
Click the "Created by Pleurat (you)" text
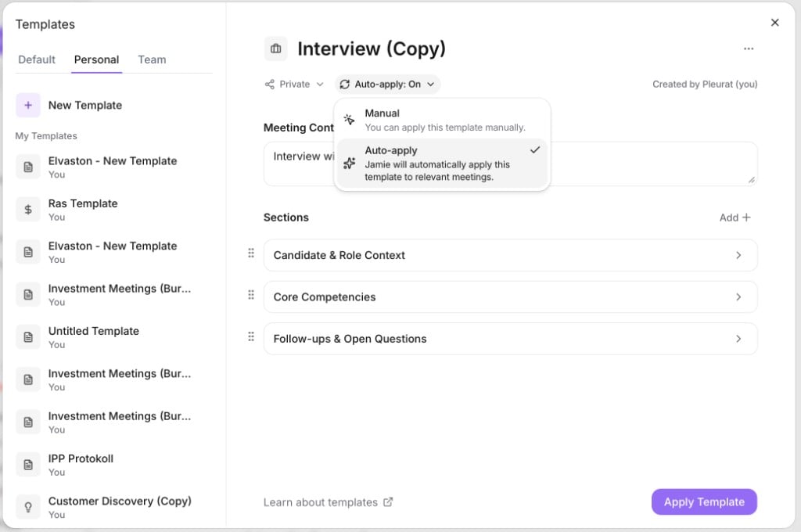click(x=705, y=84)
